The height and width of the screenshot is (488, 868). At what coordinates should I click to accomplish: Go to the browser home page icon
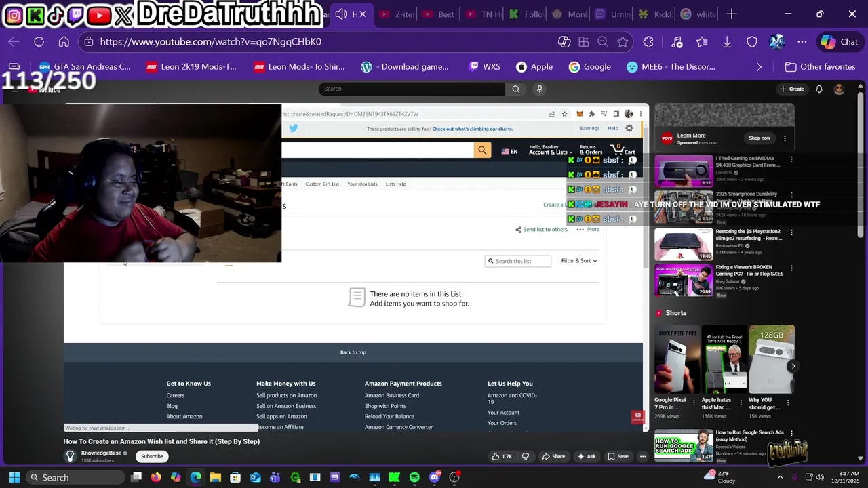[x=64, y=42]
